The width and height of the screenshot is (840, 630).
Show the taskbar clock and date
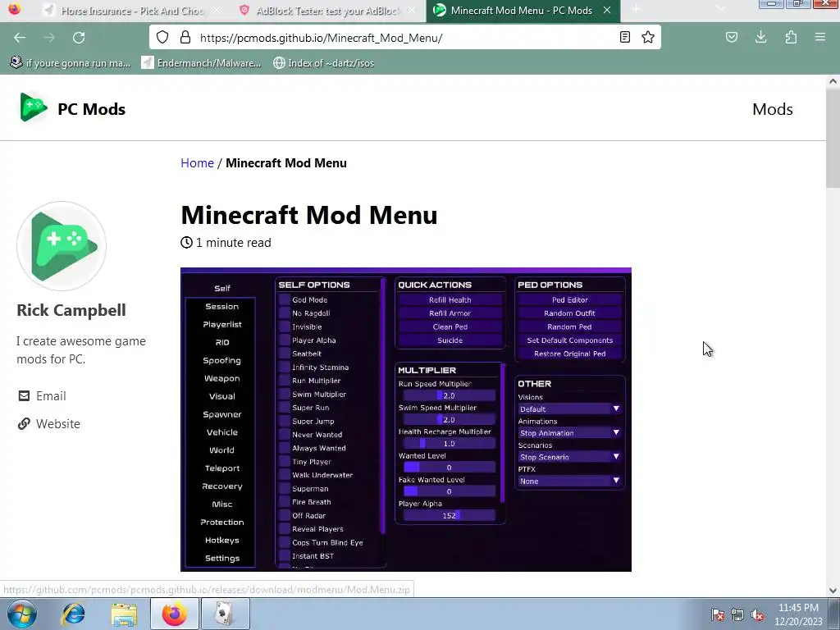tap(798, 614)
